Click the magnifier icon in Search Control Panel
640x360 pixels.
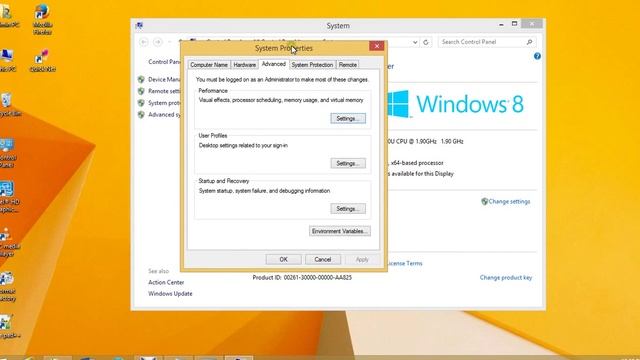tap(529, 42)
